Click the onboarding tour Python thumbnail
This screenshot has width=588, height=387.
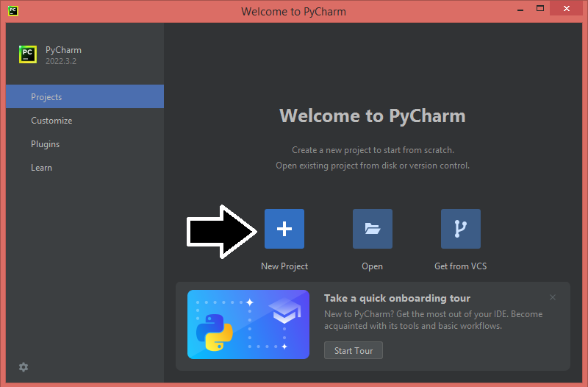[x=248, y=324]
